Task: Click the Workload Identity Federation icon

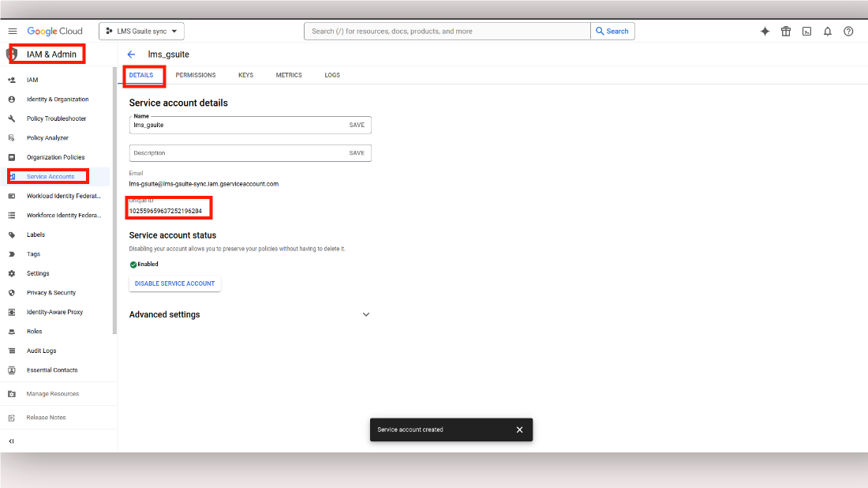Action: coord(12,196)
